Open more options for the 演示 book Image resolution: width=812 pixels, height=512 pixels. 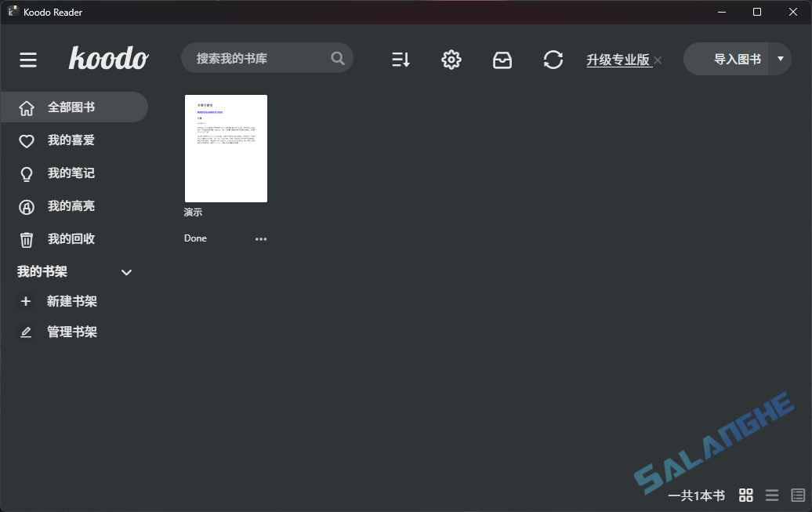point(261,239)
